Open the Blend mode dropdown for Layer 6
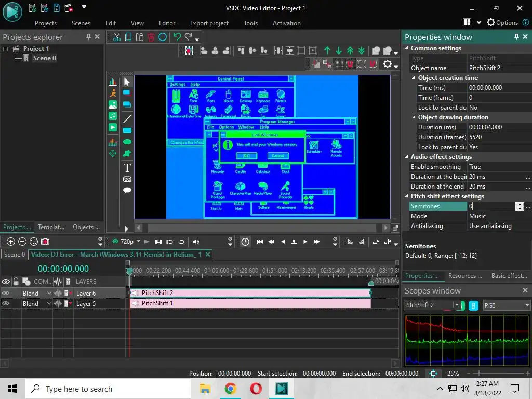The height and width of the screenshot is (399, 532). tap(49, 293)
